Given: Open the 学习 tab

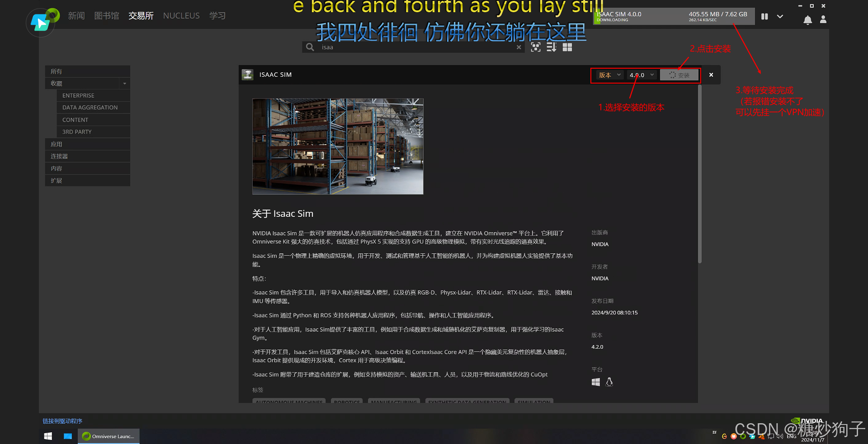Looking at the screenshot, I should click(x=217, y=16).
